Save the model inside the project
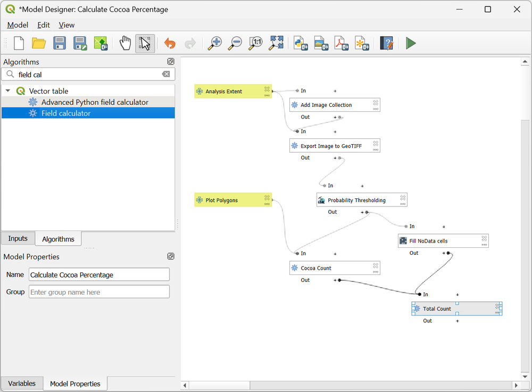The width and height of the screenshot is (532, 392). coord(101,44)
